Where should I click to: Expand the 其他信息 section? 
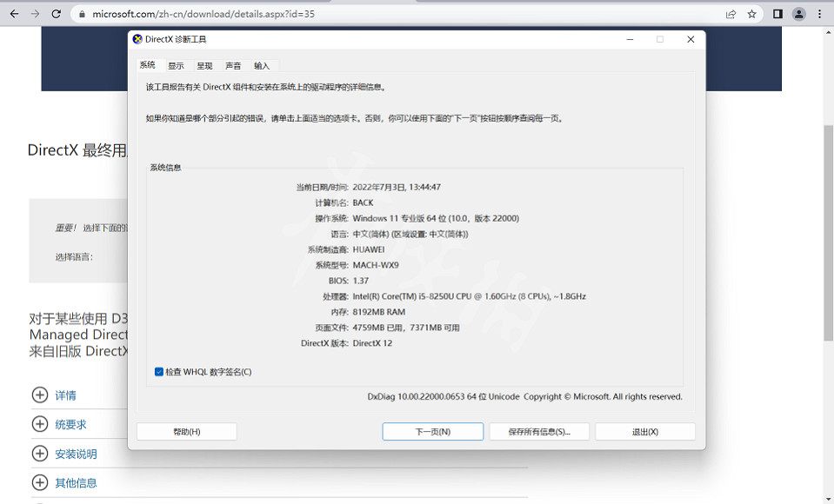pyautogui.click(x=40, y=482)
